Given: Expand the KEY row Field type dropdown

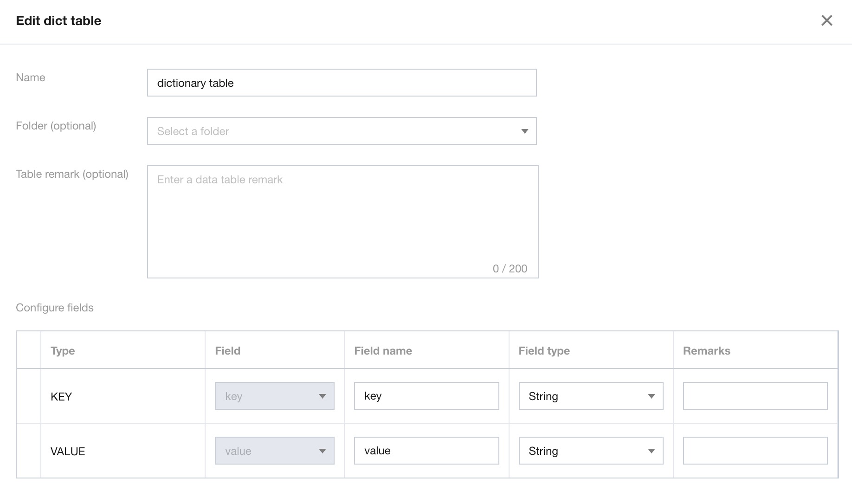Looking at the screenshot, I should tap(590, 396).
